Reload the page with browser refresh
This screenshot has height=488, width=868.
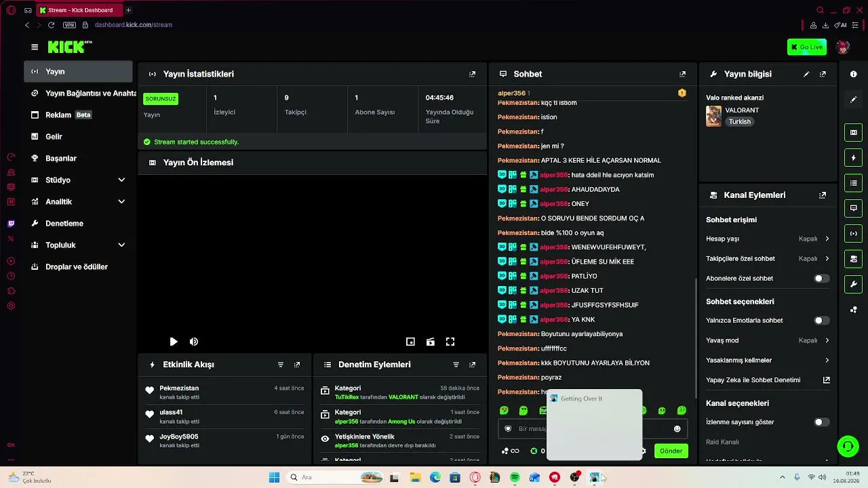51,25
